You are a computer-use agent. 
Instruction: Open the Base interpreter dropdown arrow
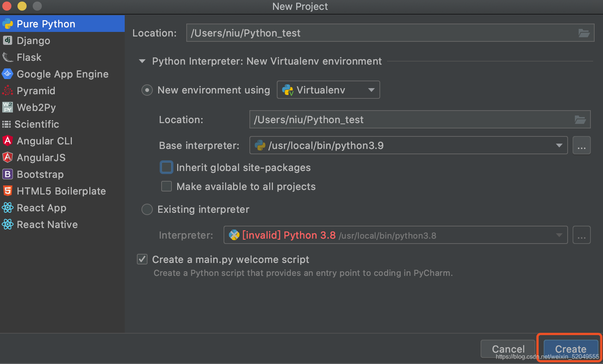[559, 145]
